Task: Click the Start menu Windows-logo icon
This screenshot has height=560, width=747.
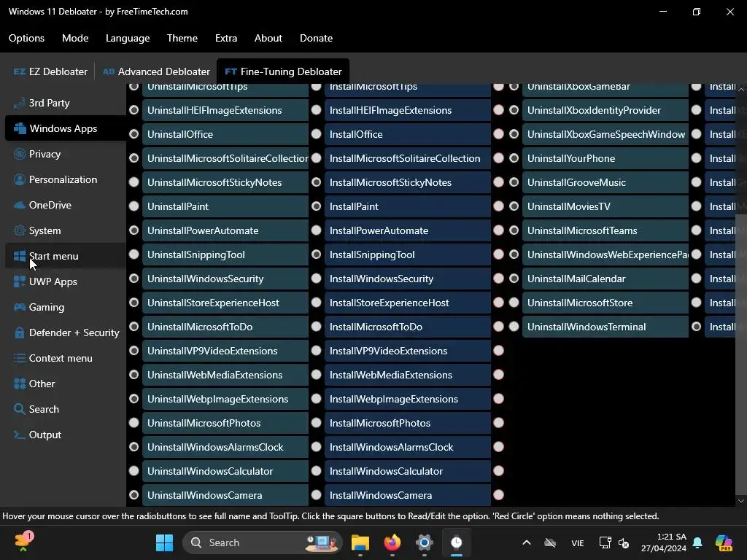Action: (19, 256)
